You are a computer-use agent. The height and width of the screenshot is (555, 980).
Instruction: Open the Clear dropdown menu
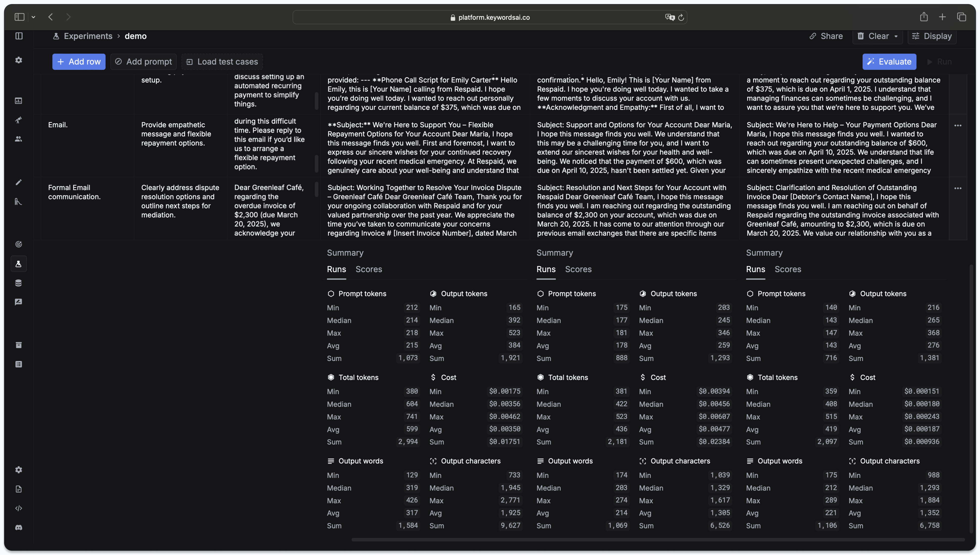[877, 36]
